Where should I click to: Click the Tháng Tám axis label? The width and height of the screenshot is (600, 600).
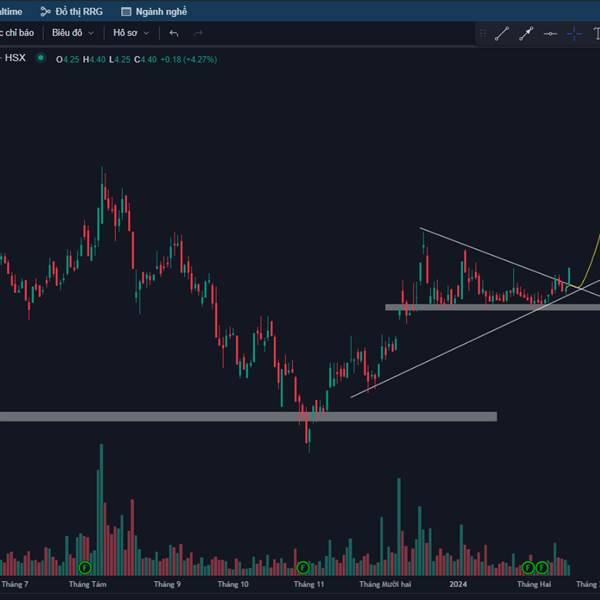88,584
